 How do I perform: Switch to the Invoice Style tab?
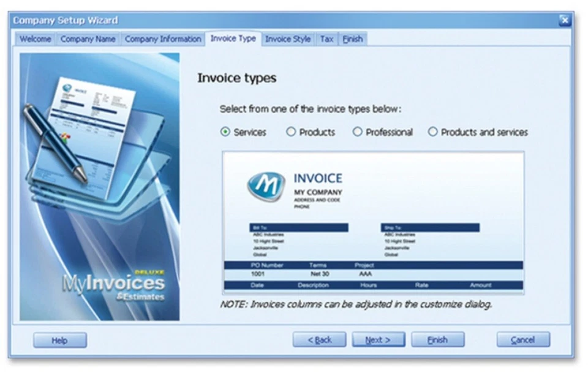coord(288,39)
